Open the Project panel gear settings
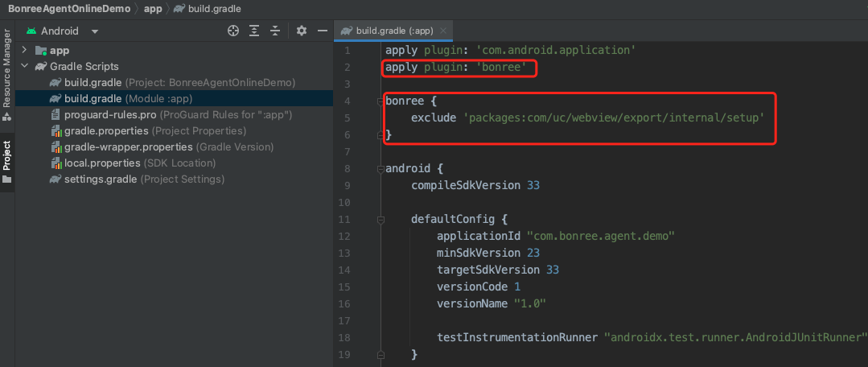 (x=302, y=31)
